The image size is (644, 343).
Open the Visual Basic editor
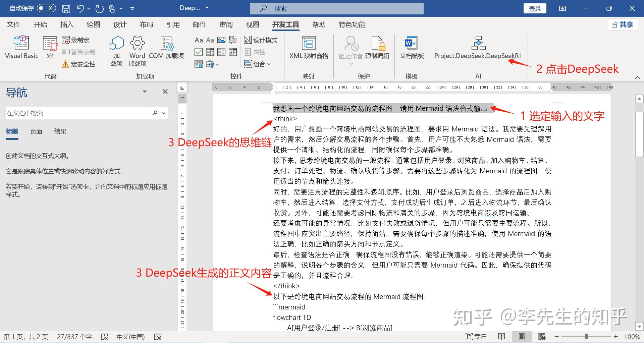[21, 47]
